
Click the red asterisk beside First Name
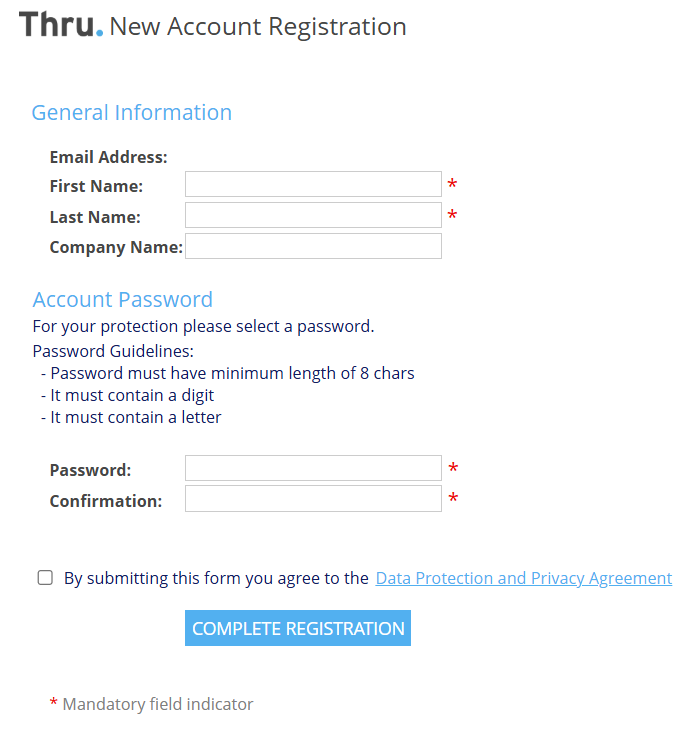pyautogui.click(x=452, y=185)
